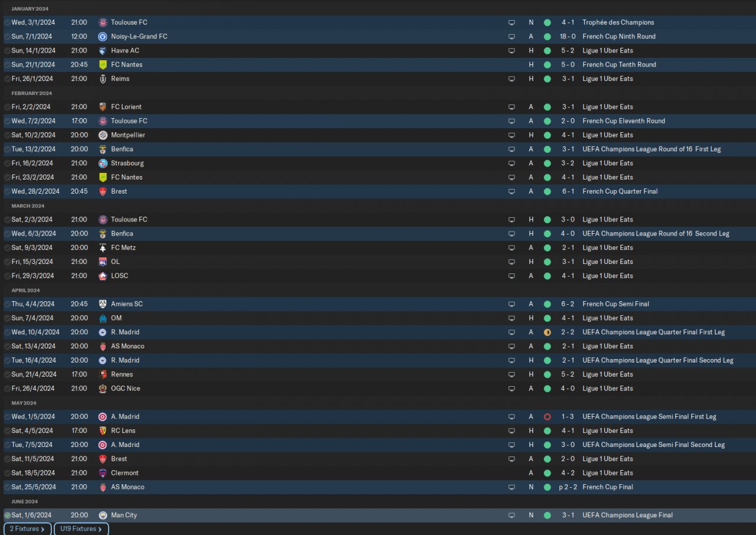Click the Man City club crest

pyautogui.click(x=103, y=516)
